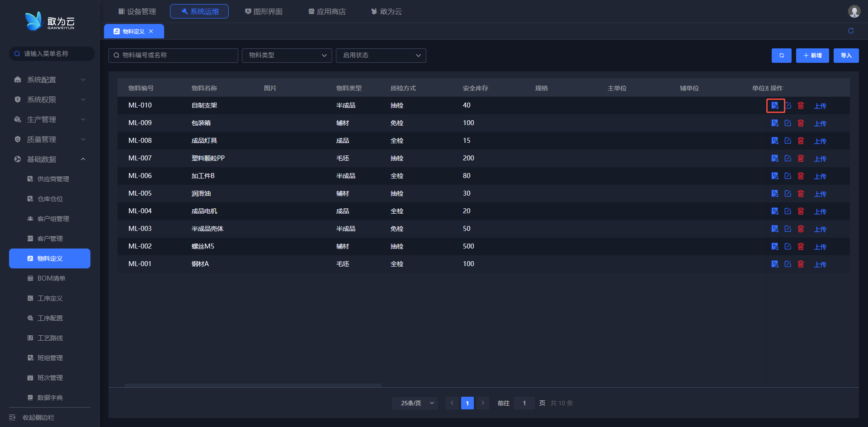Screen dimensions: 868x427
Task: Open the 图形界面 top menu
Action: click(264, 11)
